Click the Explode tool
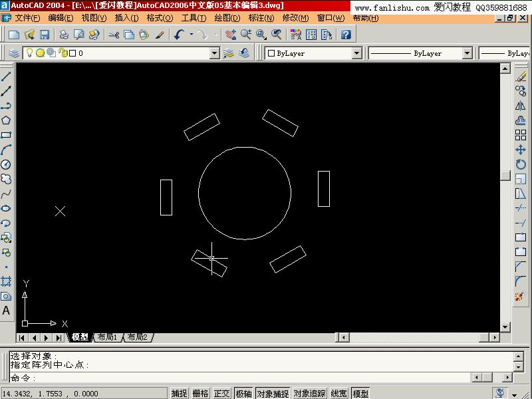The image size is (532, 399). [x=521, y=296]
